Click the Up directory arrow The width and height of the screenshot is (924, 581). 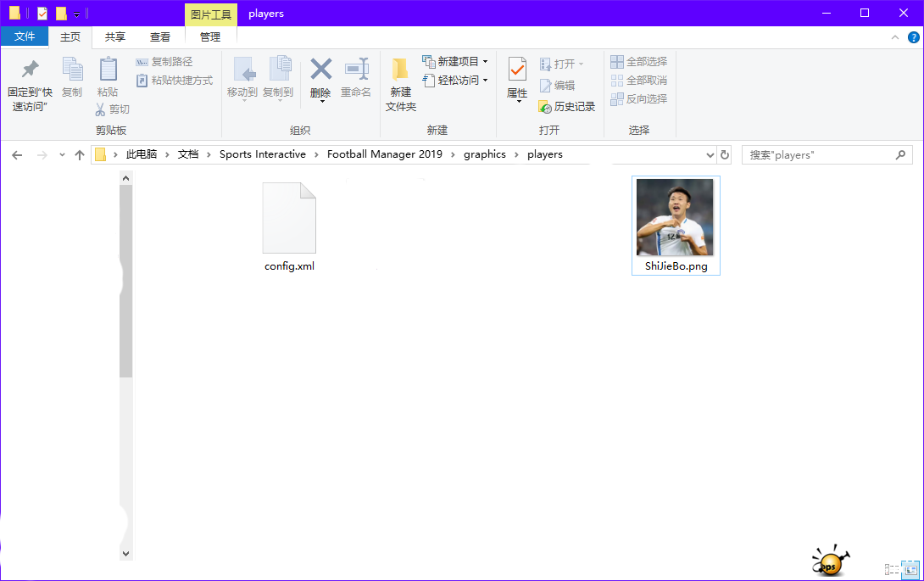point(80,155)
